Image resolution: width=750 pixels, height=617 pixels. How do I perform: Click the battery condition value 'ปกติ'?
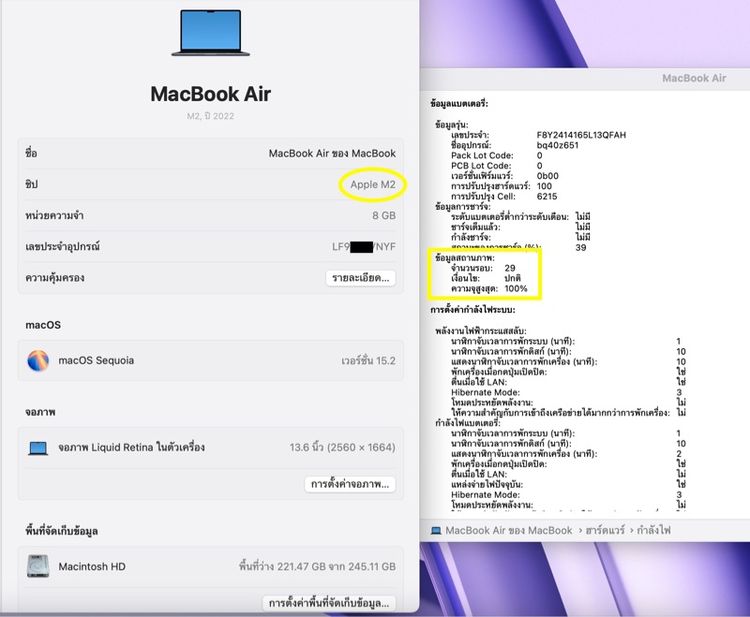point(513,278)
